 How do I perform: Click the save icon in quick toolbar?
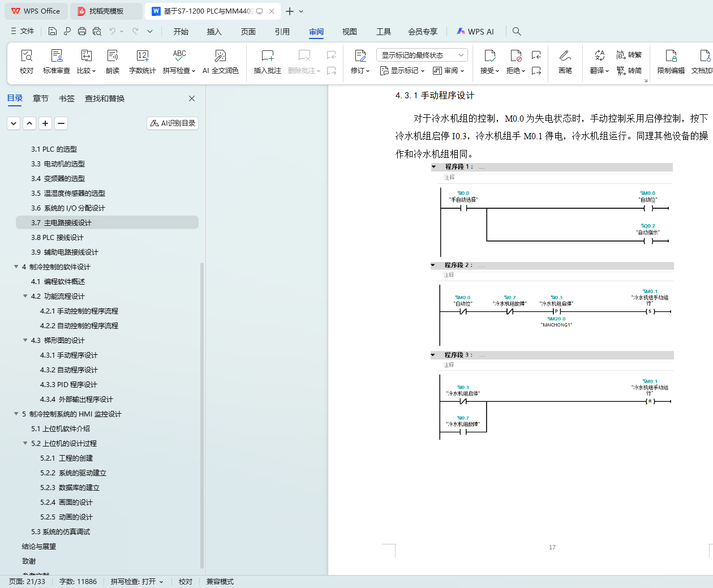tap(53, 31)
